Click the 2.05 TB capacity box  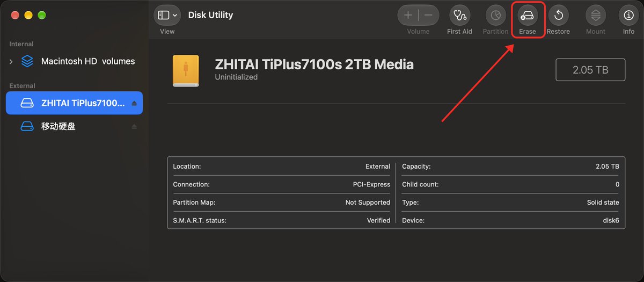[x=590, y=70]
